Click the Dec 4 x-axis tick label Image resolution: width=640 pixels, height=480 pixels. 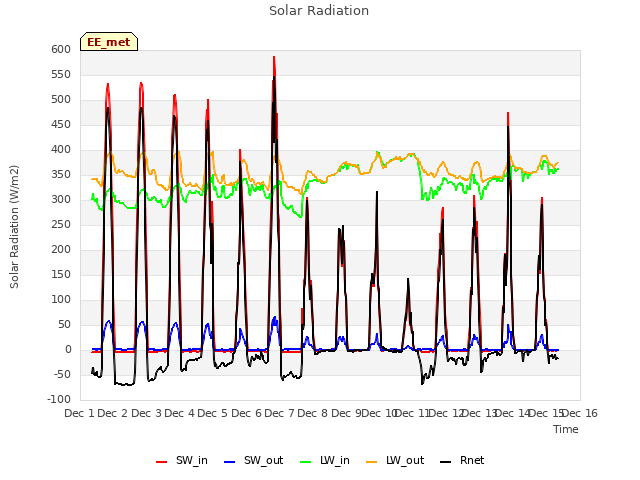[x=179, y=413]
